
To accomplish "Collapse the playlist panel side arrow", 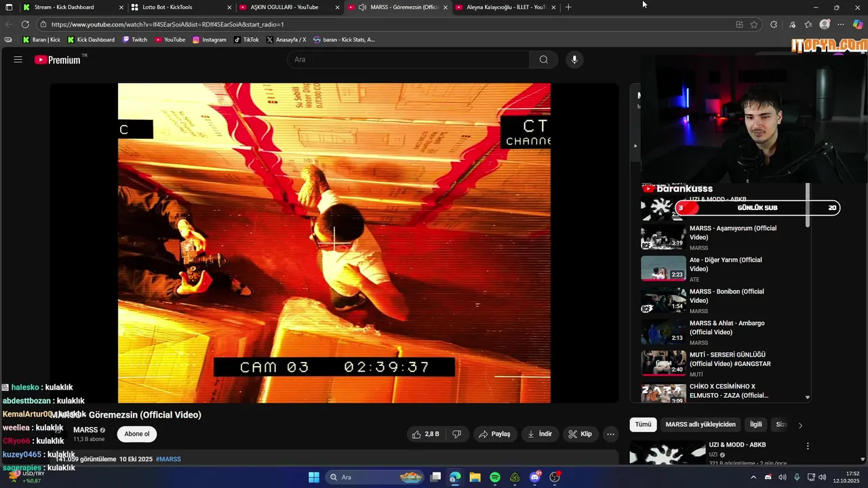I will click(x=635, y=146).
